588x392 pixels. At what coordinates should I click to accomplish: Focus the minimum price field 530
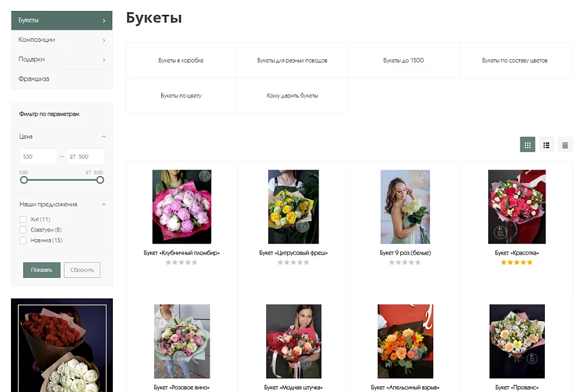tap(38, 157)
